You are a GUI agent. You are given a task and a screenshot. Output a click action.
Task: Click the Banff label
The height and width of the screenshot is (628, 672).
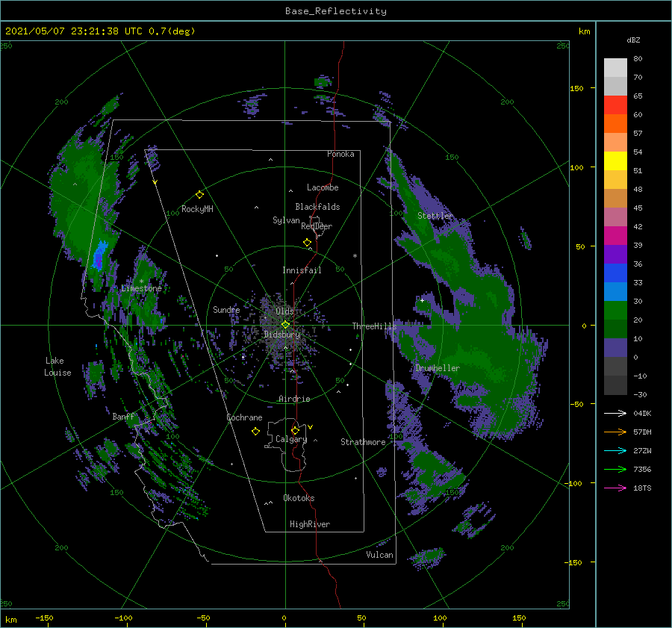123,416
